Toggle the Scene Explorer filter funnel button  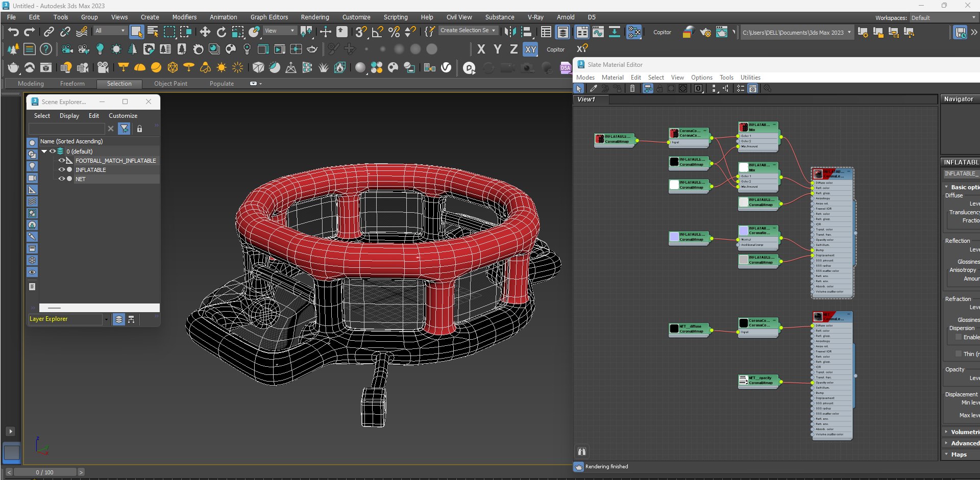coord(124,129)
